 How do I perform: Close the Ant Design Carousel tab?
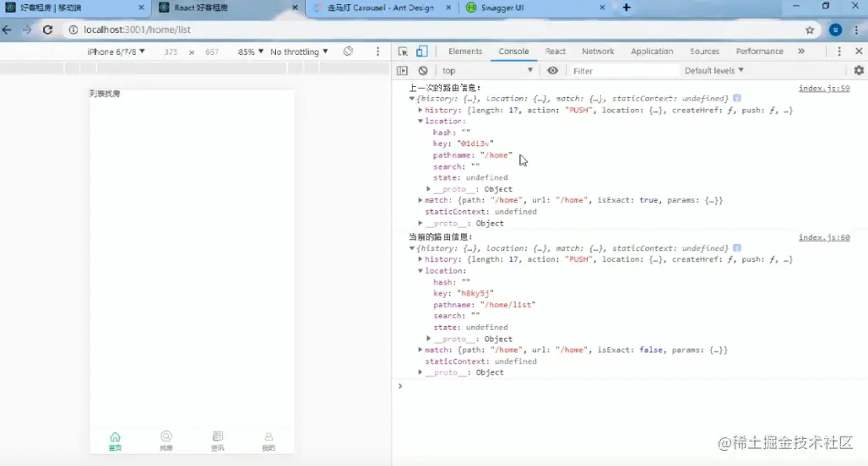coord(448,8)
